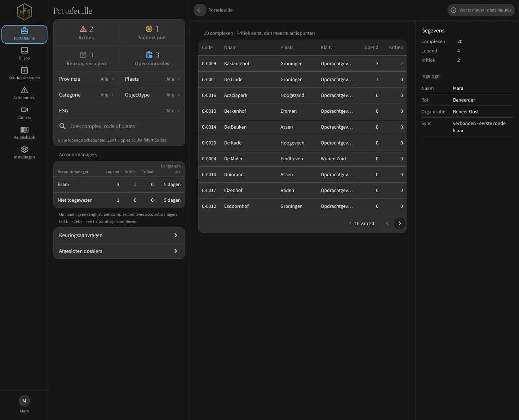Open Wat is nieuw notice
This screenshot has height=420, width=519.
pyautogui.click(x=481, y=10)
